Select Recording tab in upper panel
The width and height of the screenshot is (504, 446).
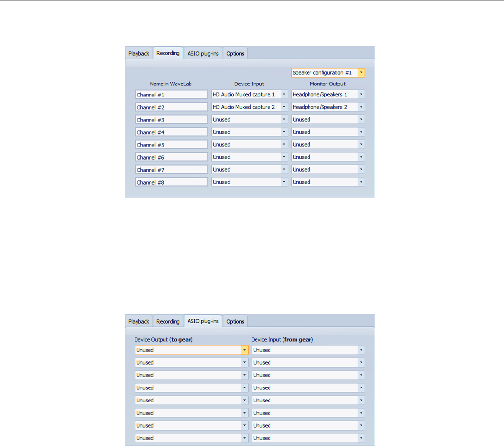[168, 53]
